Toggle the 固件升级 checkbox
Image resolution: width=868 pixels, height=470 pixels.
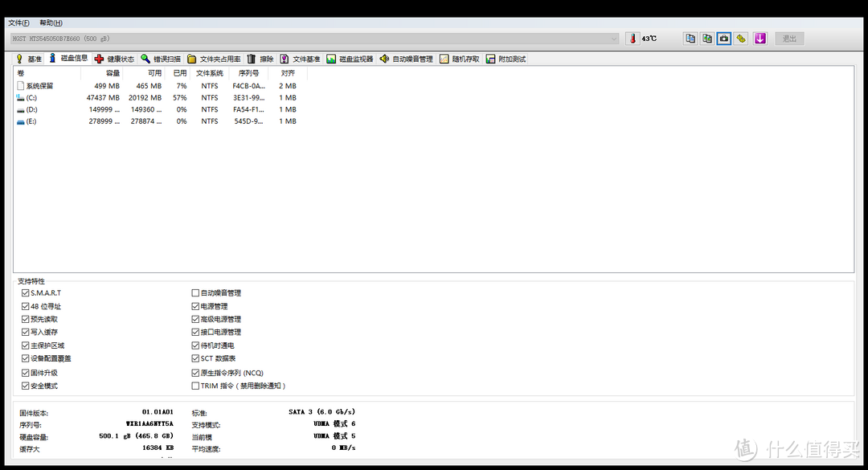[x=26, y=373]
